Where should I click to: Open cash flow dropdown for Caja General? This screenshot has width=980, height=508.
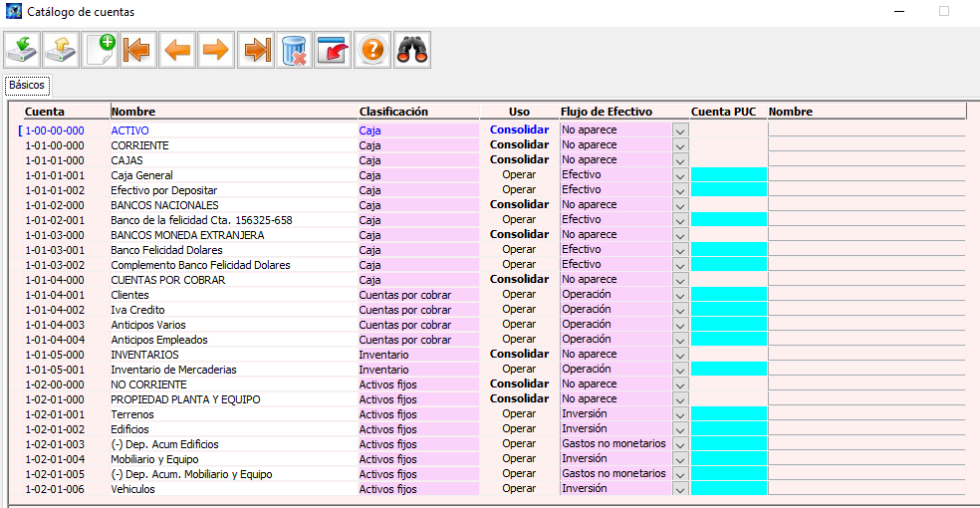tap(680, 175)
